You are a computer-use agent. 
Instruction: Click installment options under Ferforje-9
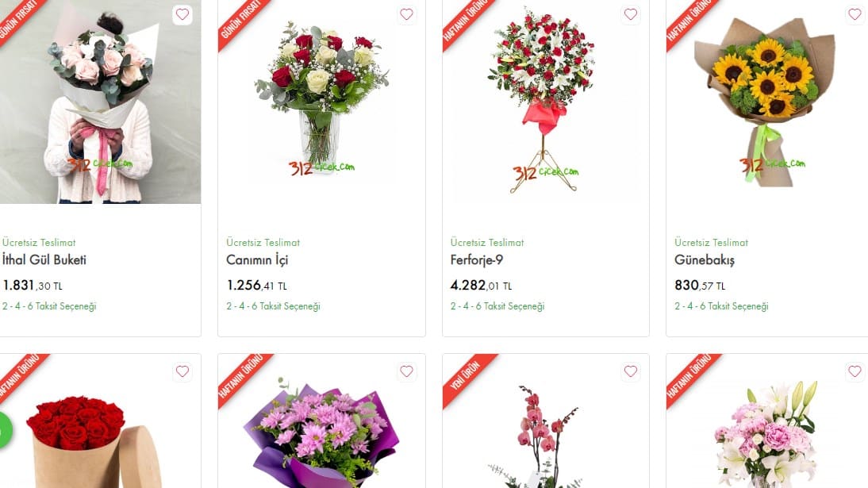pos(497,305)
